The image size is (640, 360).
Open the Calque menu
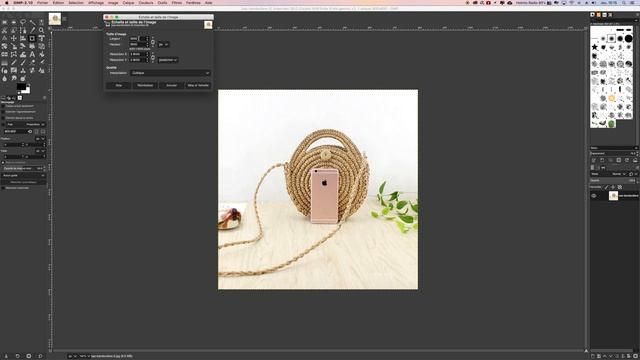point(129,2)
